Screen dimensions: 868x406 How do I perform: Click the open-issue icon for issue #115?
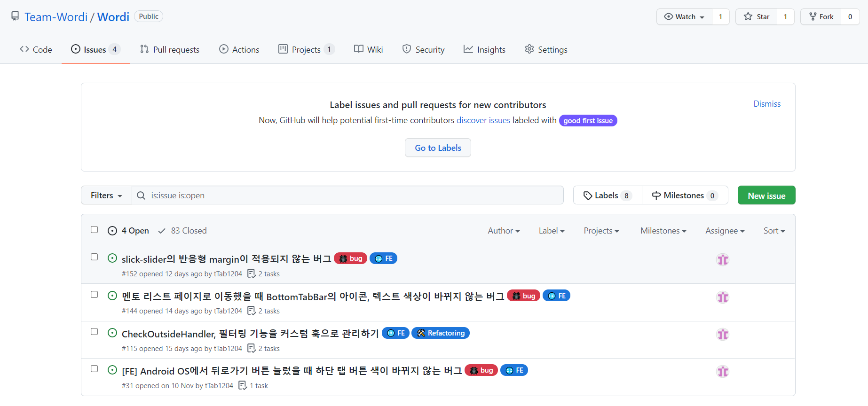(112, 333)
